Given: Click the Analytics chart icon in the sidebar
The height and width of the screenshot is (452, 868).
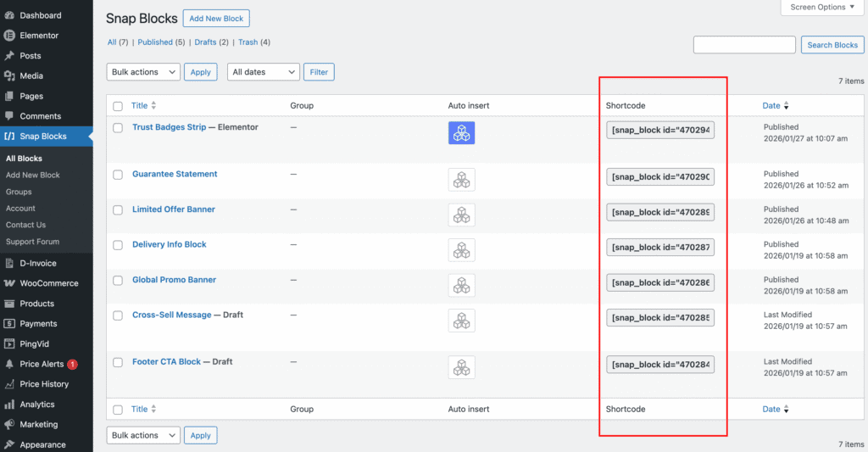Looking at the screenshot, I should (x=9, y=405).
